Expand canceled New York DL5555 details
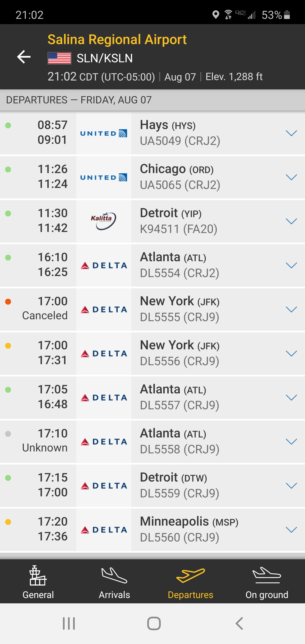 pyautogui.click(x=291, y=309)
